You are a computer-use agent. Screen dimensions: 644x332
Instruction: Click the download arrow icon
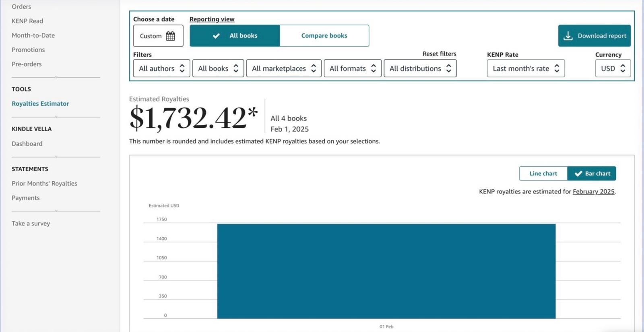(568, 36)
